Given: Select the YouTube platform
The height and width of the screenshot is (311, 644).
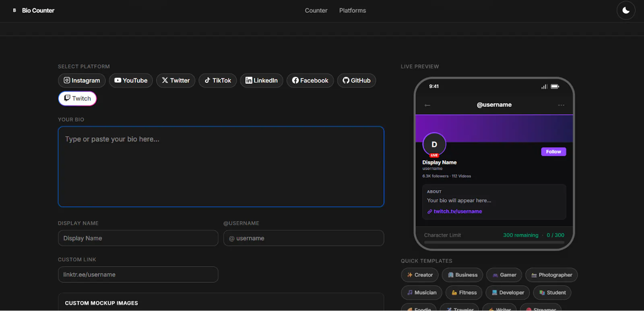Looking at the screenshot, I should point(131,81).
